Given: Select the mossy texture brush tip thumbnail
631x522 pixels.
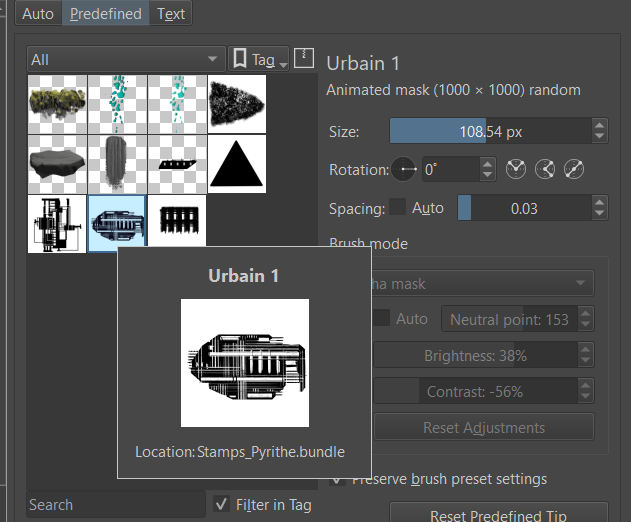Looking at the screenshot, I should click(57, 105).
